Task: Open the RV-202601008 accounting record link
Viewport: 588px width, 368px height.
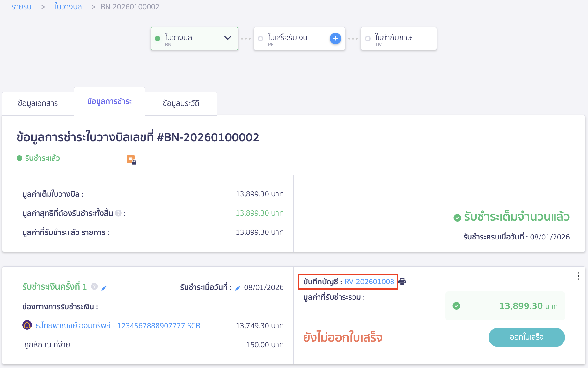Action: click(x=369, y=282)
